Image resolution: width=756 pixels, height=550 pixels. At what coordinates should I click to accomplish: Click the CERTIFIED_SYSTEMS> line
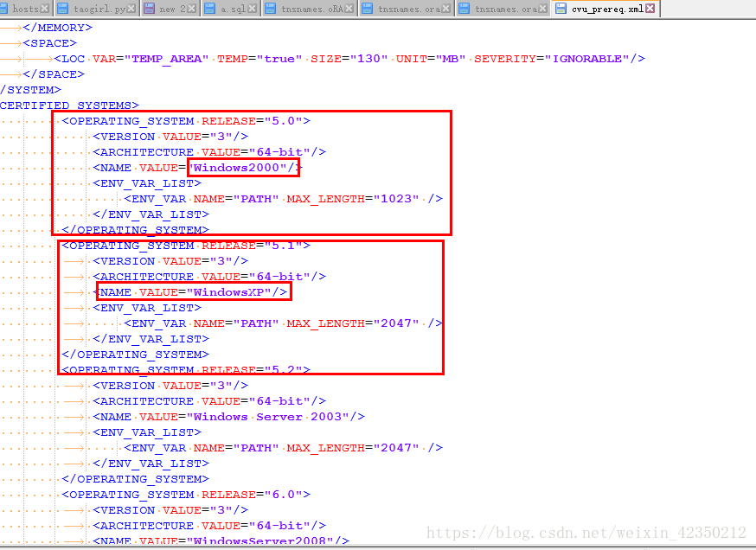point(69,106)
